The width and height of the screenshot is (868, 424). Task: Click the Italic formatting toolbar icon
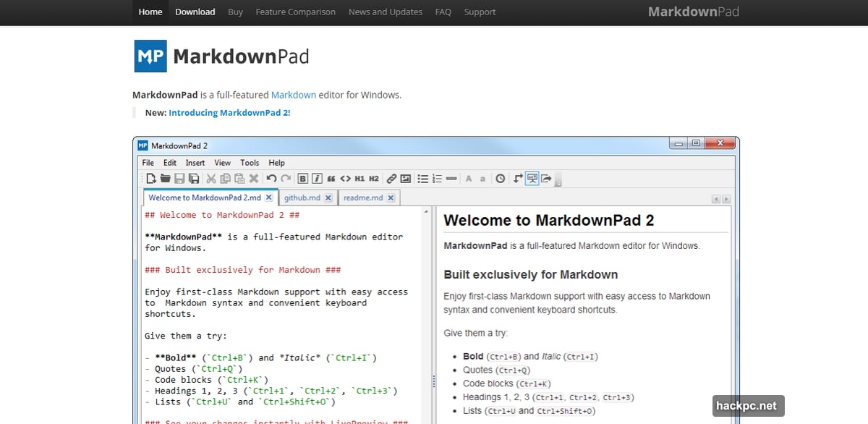[317, 179]
